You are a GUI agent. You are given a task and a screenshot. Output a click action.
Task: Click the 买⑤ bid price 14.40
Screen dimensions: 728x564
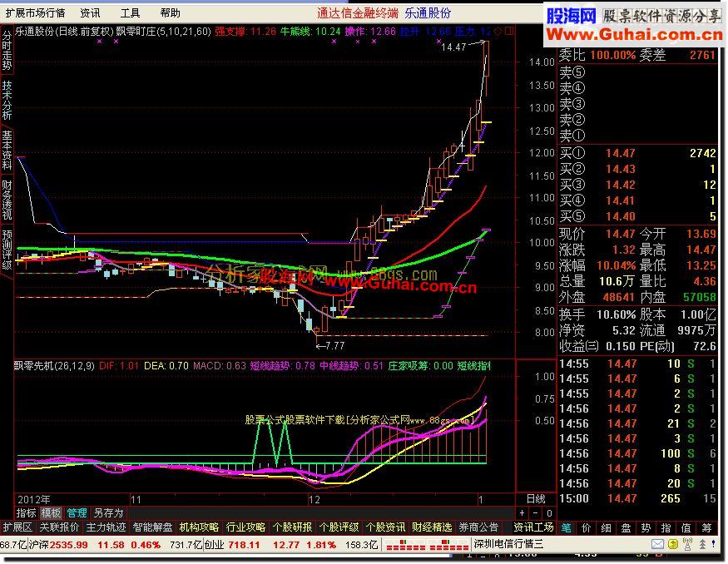(x=621, y=216)
